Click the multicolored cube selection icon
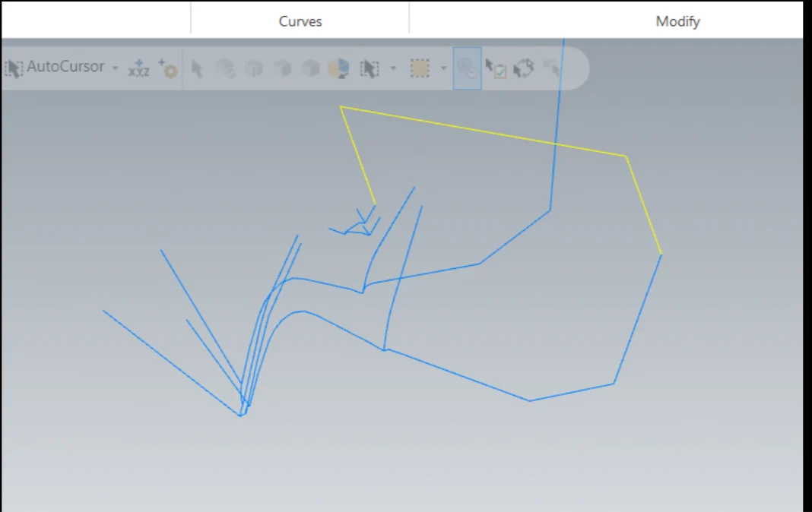Screen dimensions: 812x512 (338, 69)
